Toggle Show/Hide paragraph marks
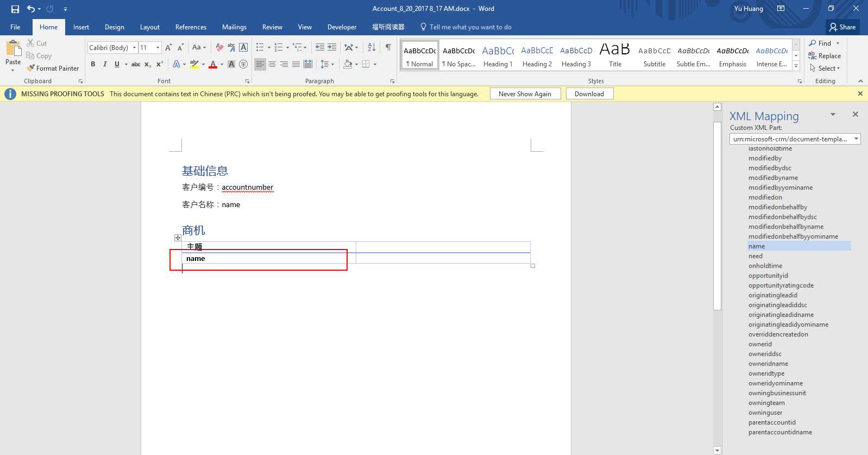The height and width of the screenshot is (455, 868). coord(388,47)
